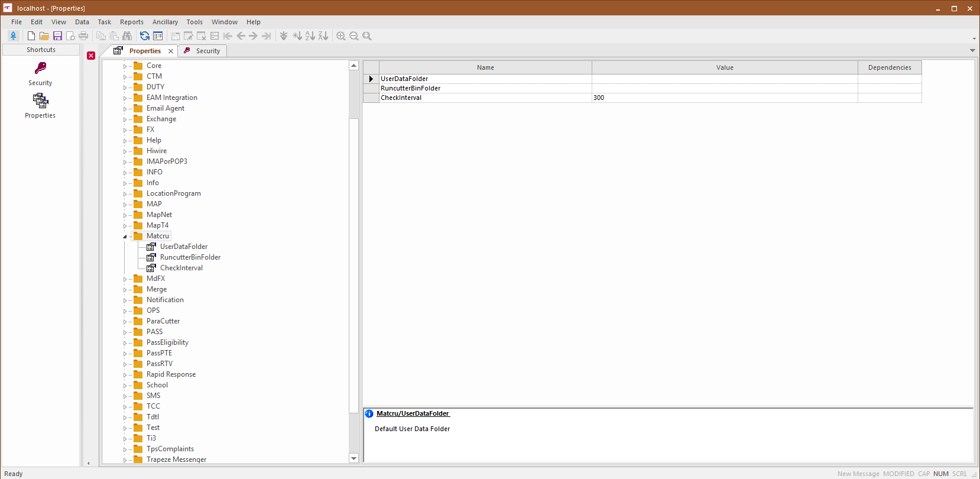980x479 pixels.
Task: Click the Properties shortcut icon in sidebar
Action: coord(40,101)
